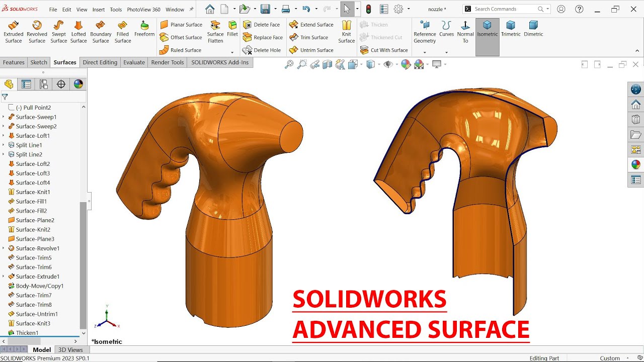Viewport: 644px width, 362px height.
Task: Choose Delete Hole command
Action: click(262, 50)
